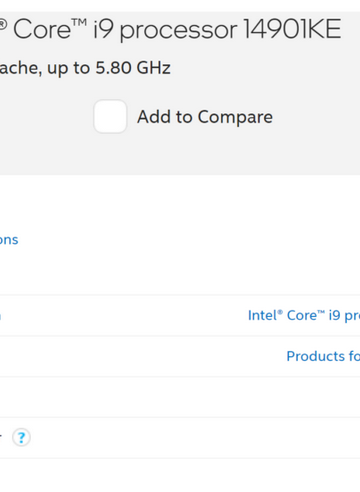Click the 'i9' text within the blue collection link
The width and height of the screenshot is (360, 492).
(x=334, y=315)
